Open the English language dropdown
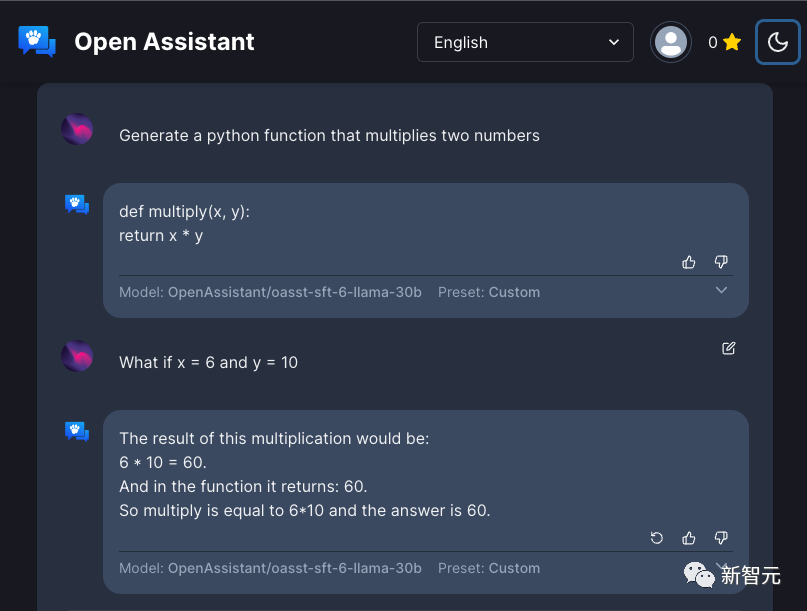Viewport: 807px width, 611px height. 525,42
